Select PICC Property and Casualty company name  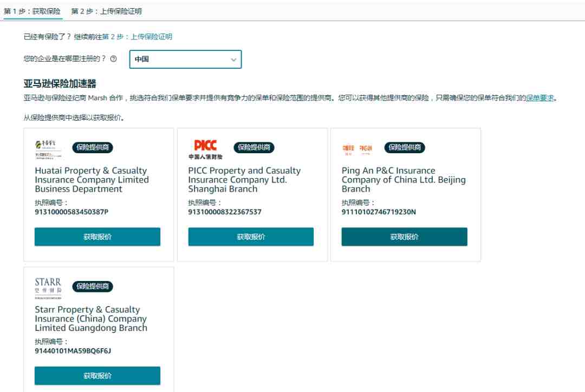click(x=244, y=180)
